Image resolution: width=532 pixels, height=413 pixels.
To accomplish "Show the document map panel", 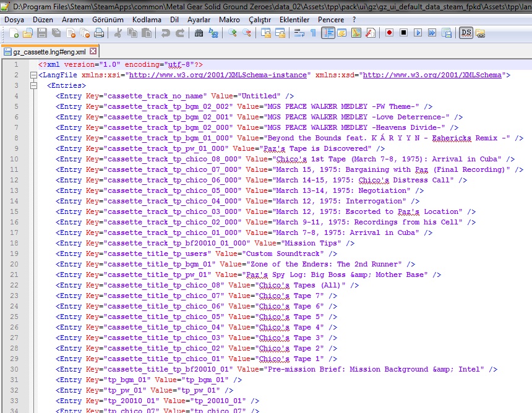I will [356, 33].
